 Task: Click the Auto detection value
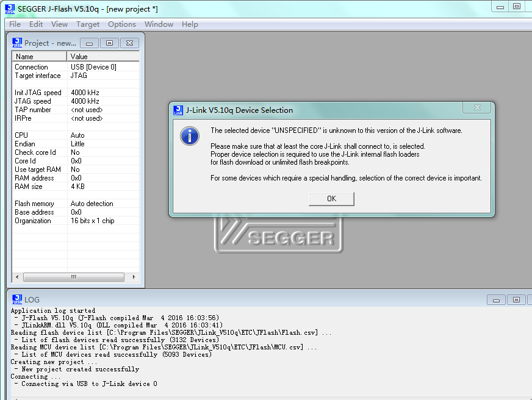pyautogui.click(x=92, y=204)
